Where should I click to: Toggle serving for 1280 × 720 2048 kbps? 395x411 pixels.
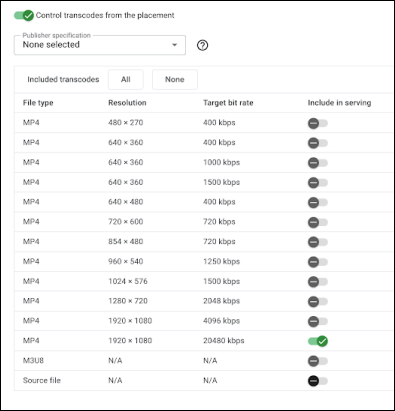point(318,302)
